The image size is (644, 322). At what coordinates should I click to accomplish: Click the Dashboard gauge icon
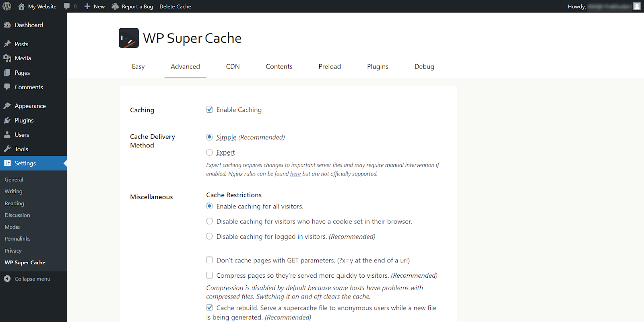click(7, 25)
